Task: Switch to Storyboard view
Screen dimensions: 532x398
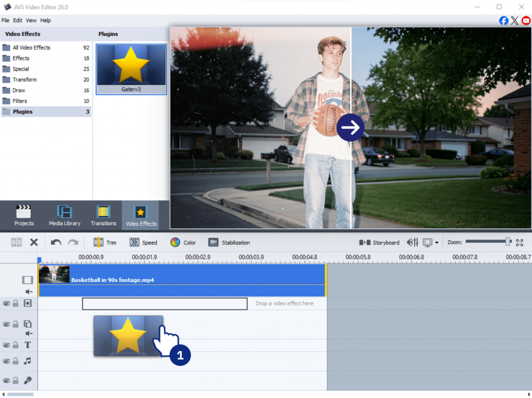Action: pos(379,242)
